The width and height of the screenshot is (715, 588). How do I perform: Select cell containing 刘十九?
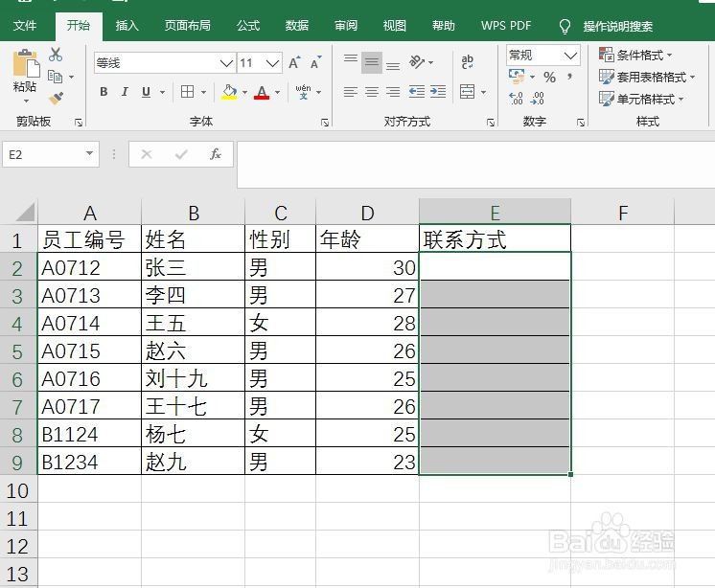pos(193,378)
